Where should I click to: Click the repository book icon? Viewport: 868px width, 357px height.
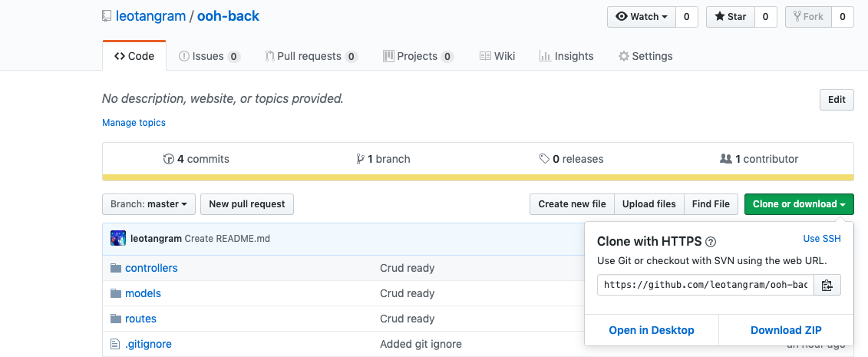point(107,17)
